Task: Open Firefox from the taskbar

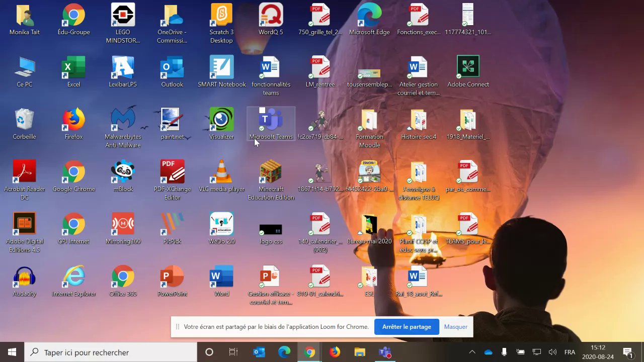Action: coord(335,352)
